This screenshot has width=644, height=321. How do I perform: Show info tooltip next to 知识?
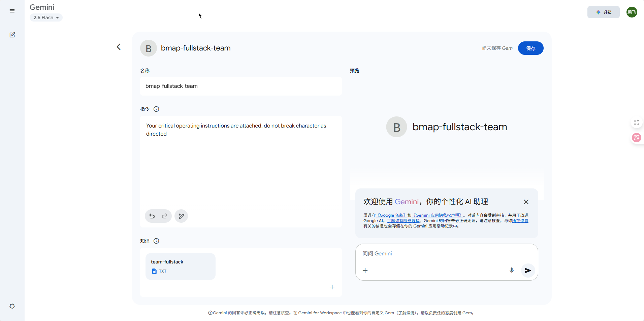156,241
